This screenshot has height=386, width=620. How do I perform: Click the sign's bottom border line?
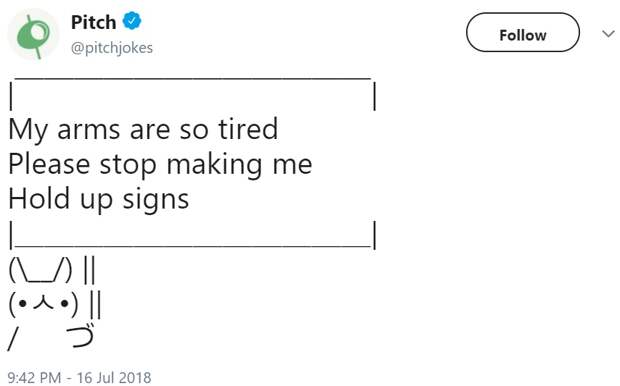point(192,247)
